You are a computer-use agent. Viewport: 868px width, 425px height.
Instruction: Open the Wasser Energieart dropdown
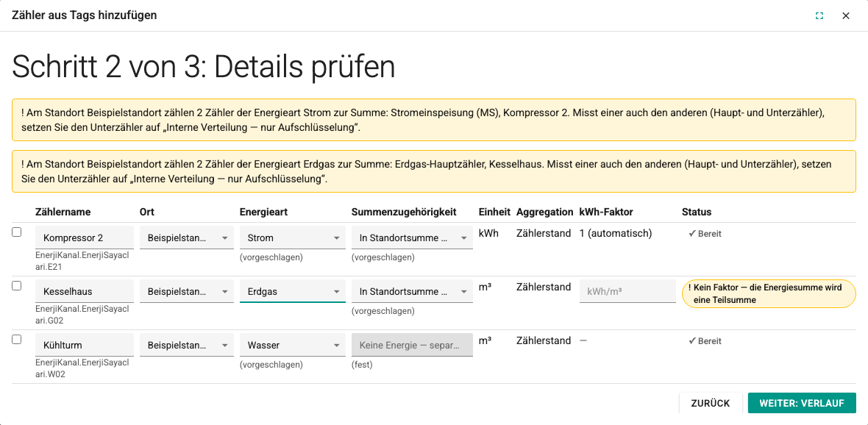pos(292,345)
